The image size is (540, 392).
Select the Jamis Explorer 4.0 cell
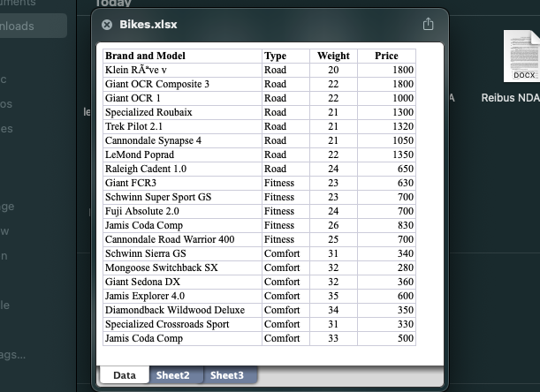(x=183, y=296)
